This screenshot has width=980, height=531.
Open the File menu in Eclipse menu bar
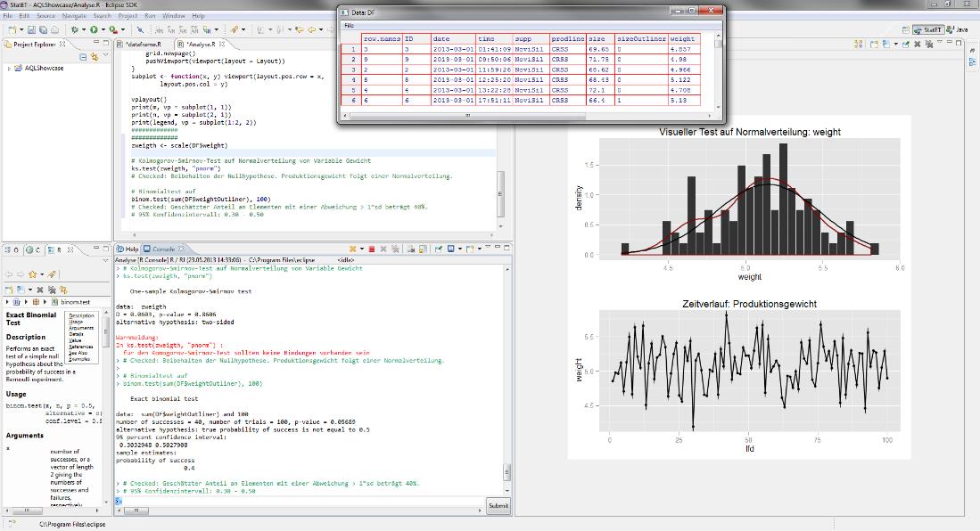[7, 16]
